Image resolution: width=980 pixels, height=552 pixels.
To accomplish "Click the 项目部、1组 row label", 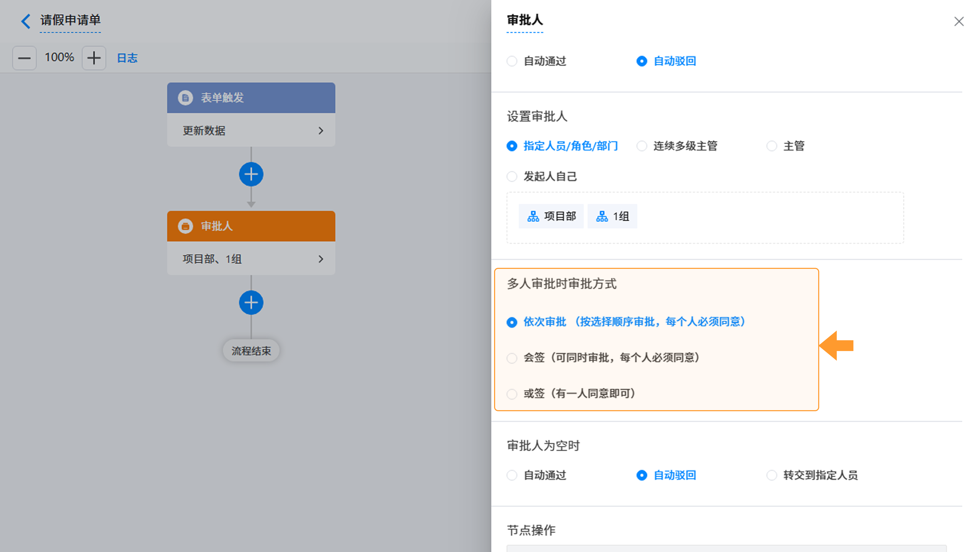I will pyautogui.click(x=212, y=259).
